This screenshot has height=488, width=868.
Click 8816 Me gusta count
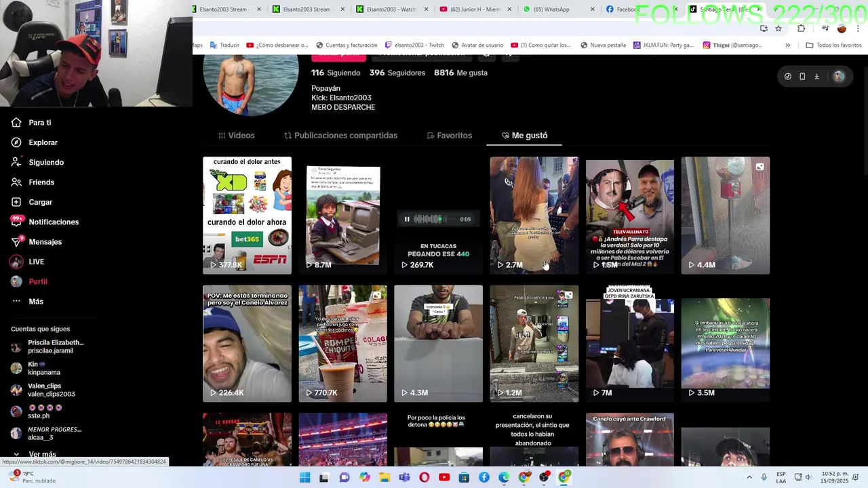tap(460, 73)
